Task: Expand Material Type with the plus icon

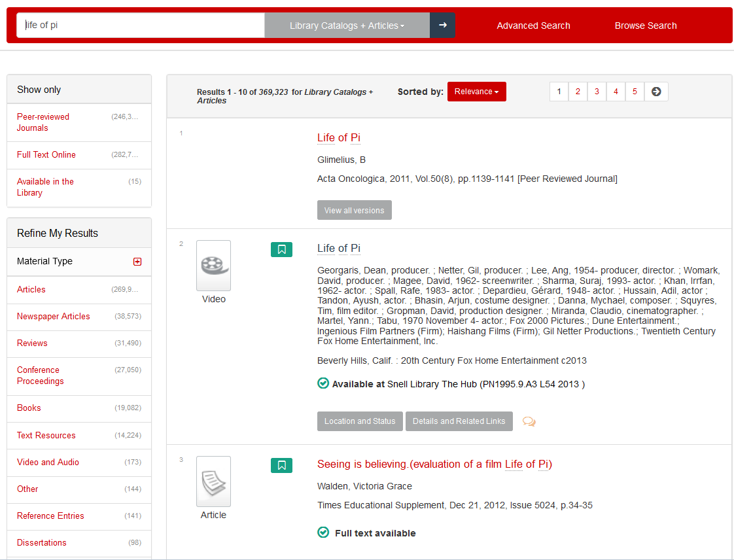Action: click(137, 262)
